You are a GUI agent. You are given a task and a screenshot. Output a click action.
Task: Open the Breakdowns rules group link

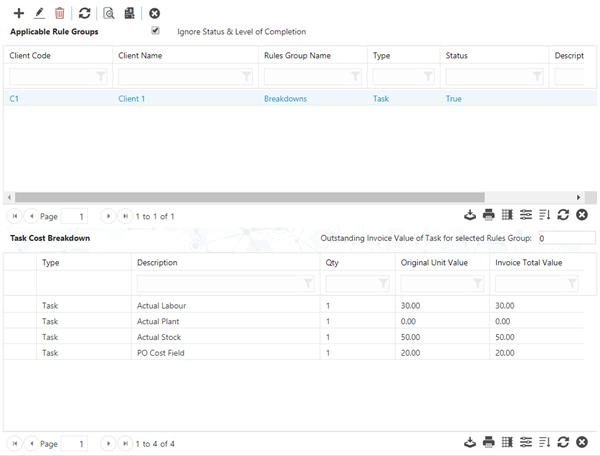285,99
